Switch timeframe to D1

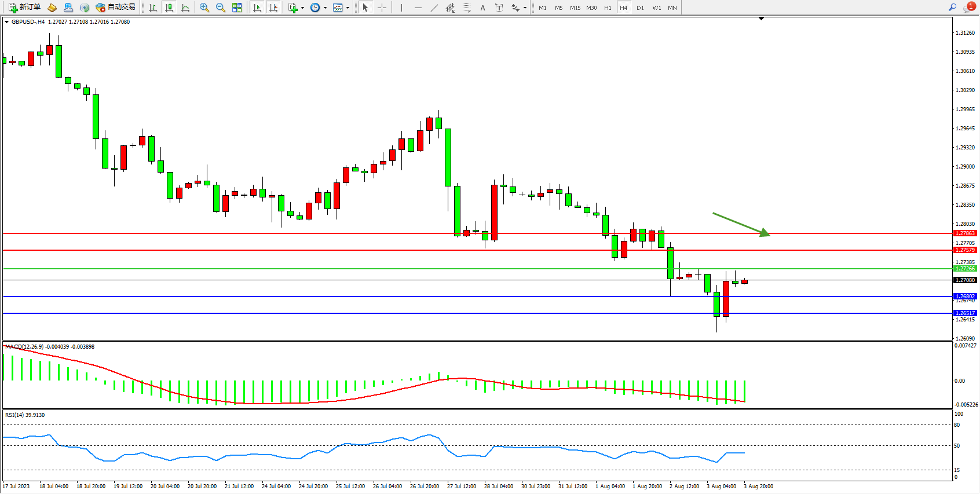[x=640, y=8]
